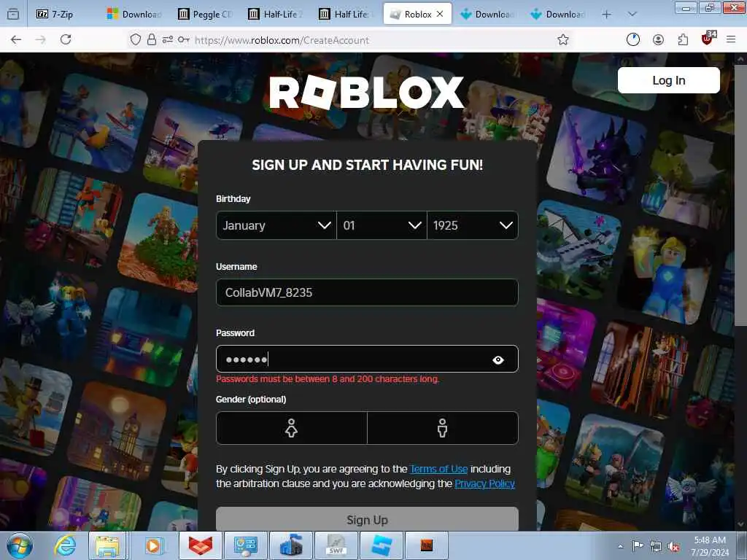The height and width of the screenshot is (560, 747).
Task: Open the birthday day dropdown showing 01
Action: [x=382, y=225]
